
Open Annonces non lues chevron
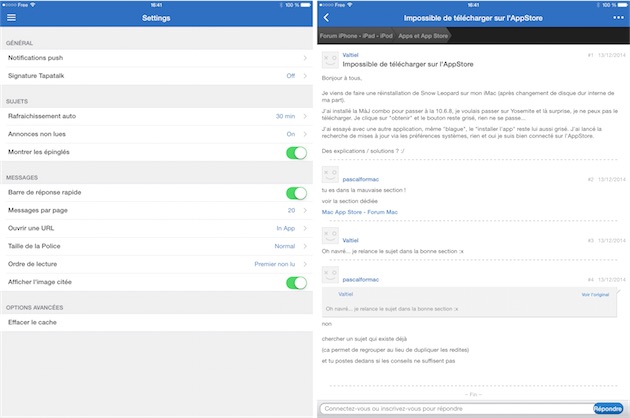pyautogui.click(x=305, y=134)
